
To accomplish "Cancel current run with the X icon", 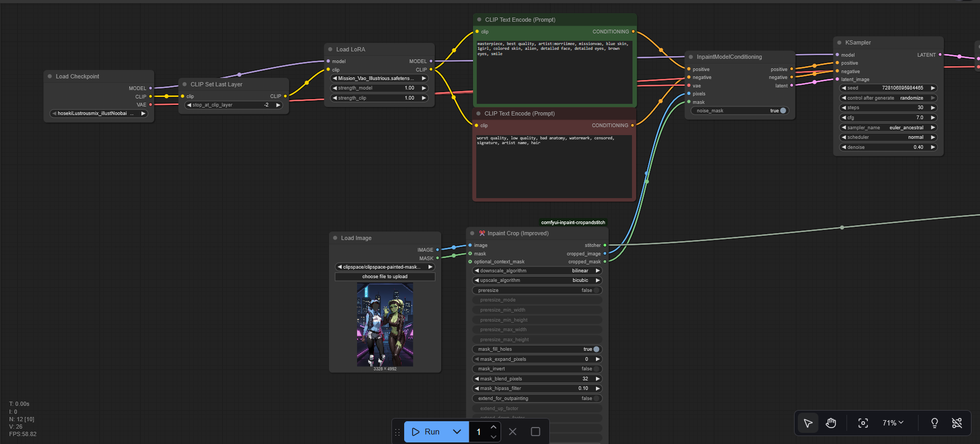I will click(512, 432).
